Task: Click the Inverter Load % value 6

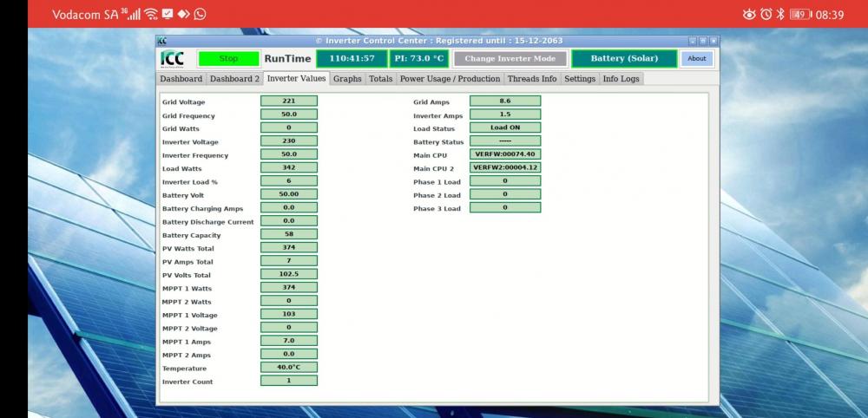Action: [x=289, y=180]
